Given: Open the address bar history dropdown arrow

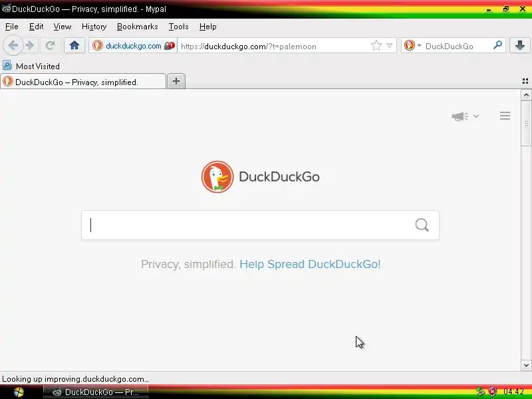Looking at the screenshot, I should [x=390, y=45].
